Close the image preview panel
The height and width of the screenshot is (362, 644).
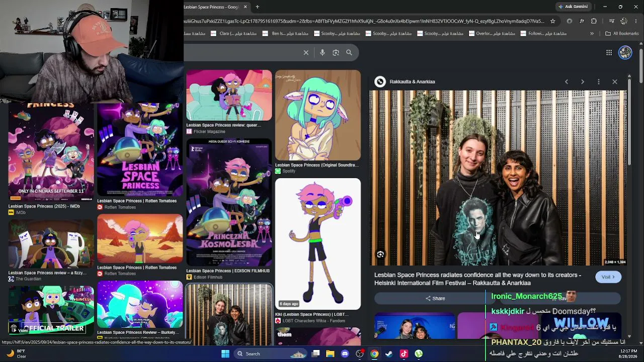(x=615, y=81)
